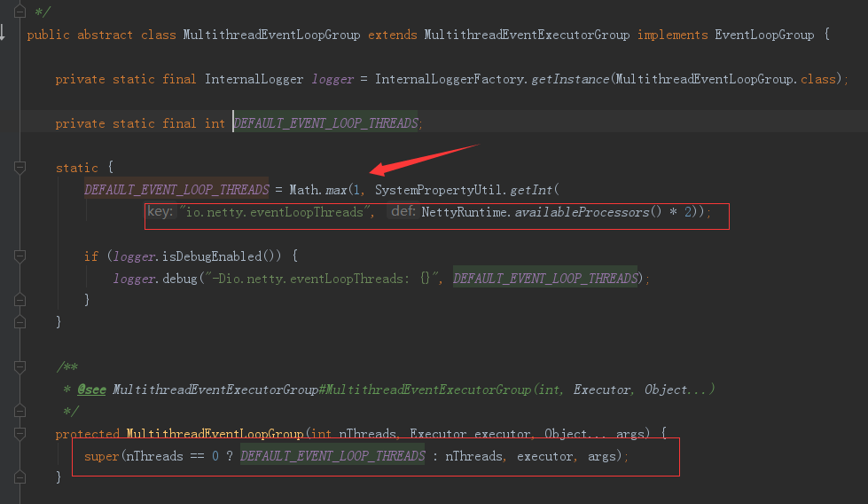This screenshot has height=504, width=868.
Task: Click the 'logger' field name in its declaration
Action: click(x=332, y=79)
